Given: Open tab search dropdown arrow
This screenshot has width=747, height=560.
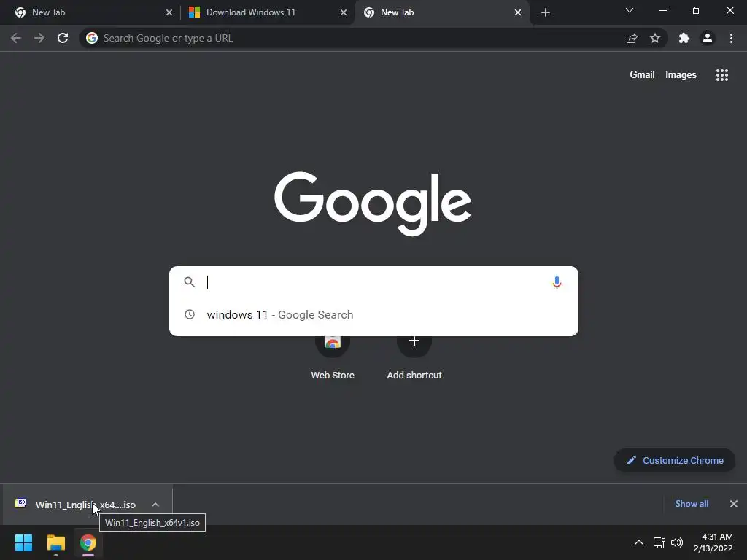Looking at the screenshot, I should click(x=630, y=10).
